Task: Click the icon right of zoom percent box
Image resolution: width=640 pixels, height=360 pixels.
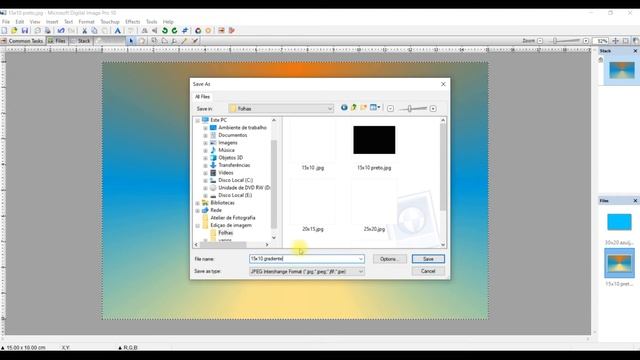Action: [x=616, y=41]
